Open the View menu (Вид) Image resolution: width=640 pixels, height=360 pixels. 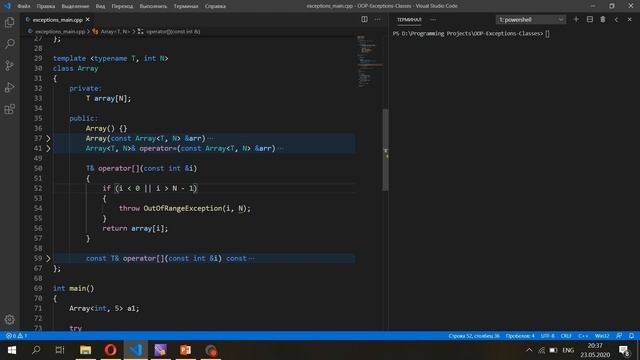(100, 6)
